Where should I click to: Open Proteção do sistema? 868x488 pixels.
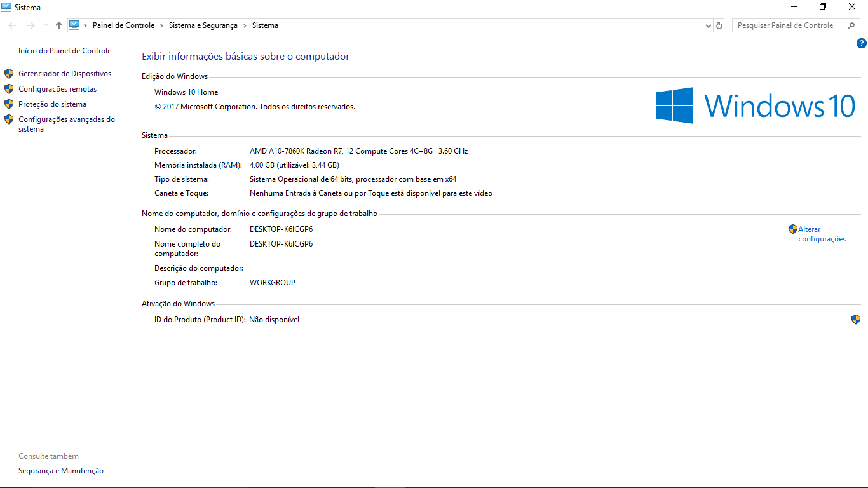(x=52, y=104)
